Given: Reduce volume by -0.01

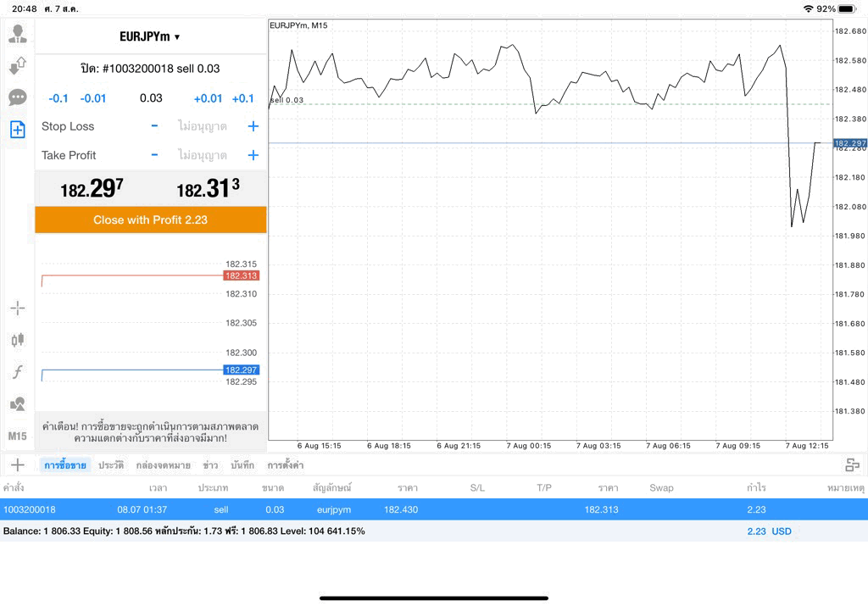Looking at the screenshot, I should coord(93,98).
